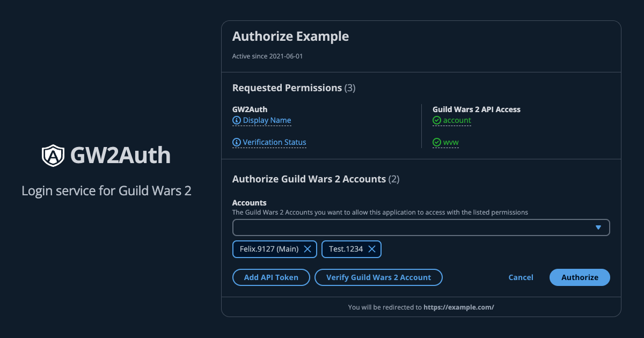Screen dimensions: 644x338
Task: Open the Verification Status permission details
Action: click(x=274, y=143)
